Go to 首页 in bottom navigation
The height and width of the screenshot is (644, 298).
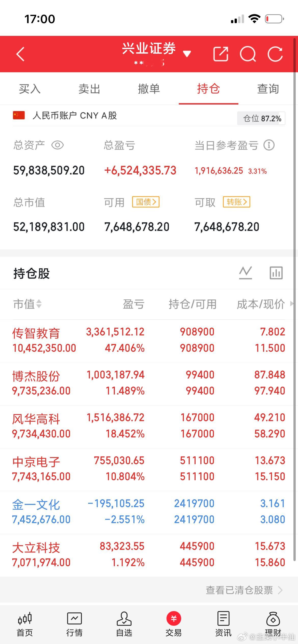pos(25,624)
